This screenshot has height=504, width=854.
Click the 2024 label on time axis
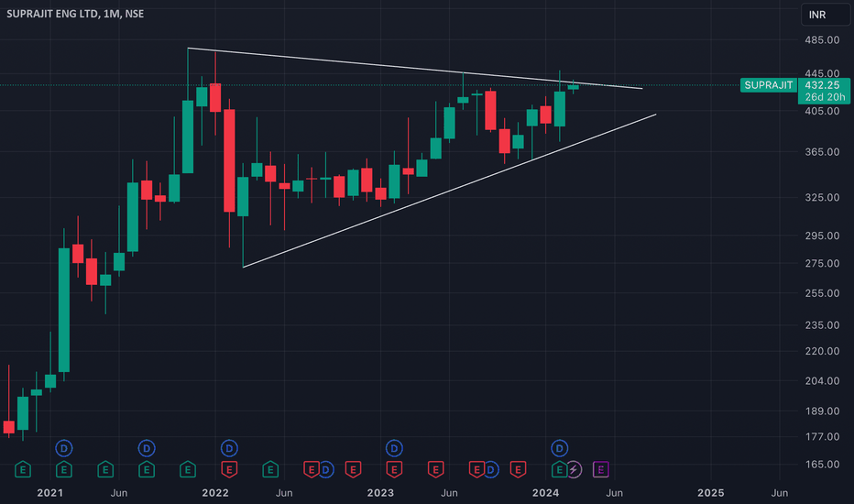click(546, 493)
